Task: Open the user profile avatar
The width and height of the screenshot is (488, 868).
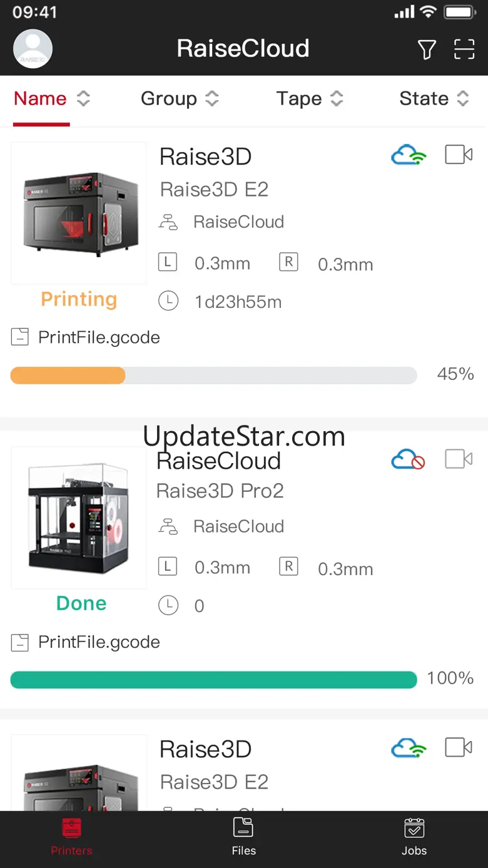Action: tap(33, 49)
